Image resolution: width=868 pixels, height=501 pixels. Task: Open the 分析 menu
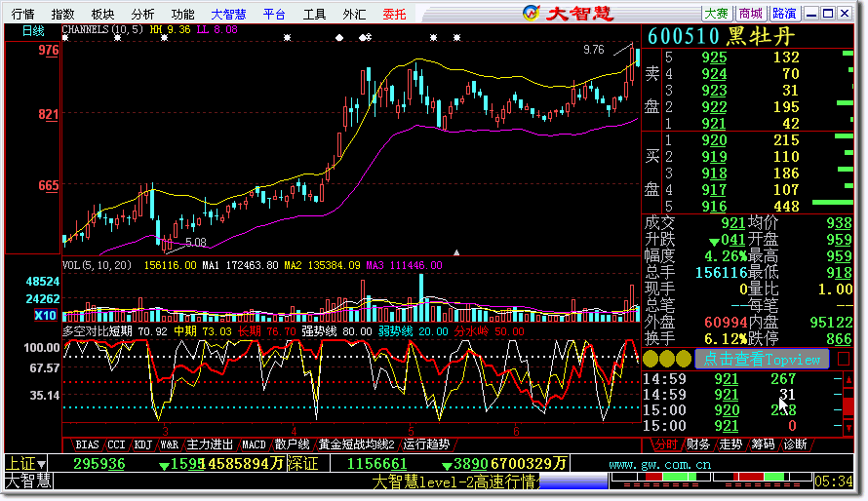tap(142, 14)
